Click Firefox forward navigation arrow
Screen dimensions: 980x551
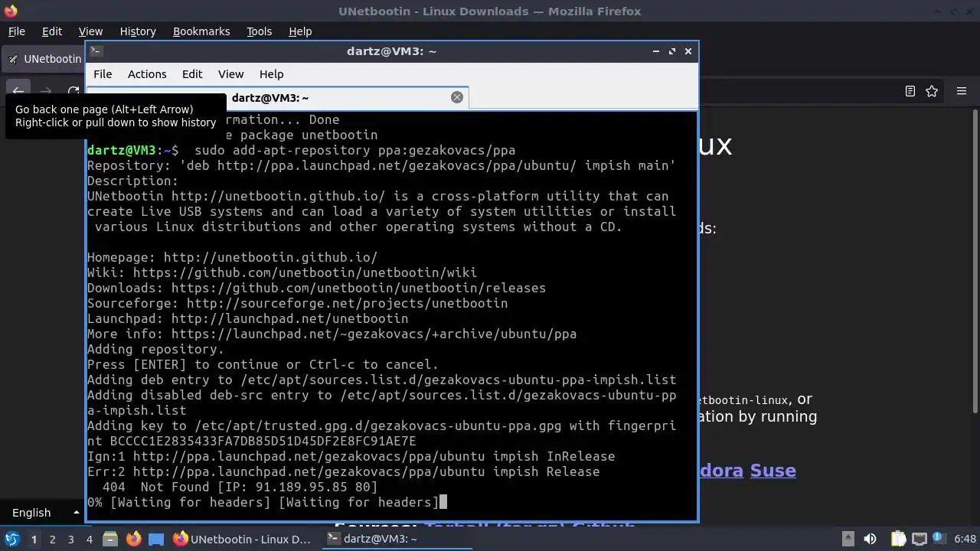[x=46, y=90]
